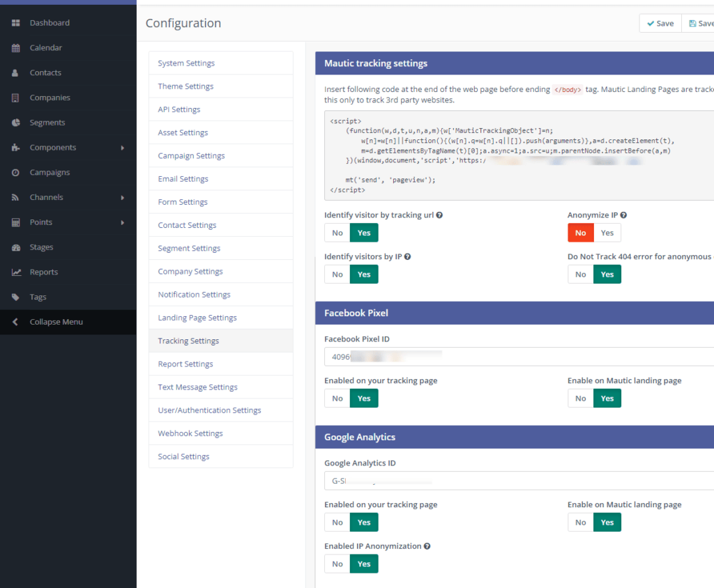Open Contact Settings section
This screenshot has height=588, width=714.
tap(221, 225)
